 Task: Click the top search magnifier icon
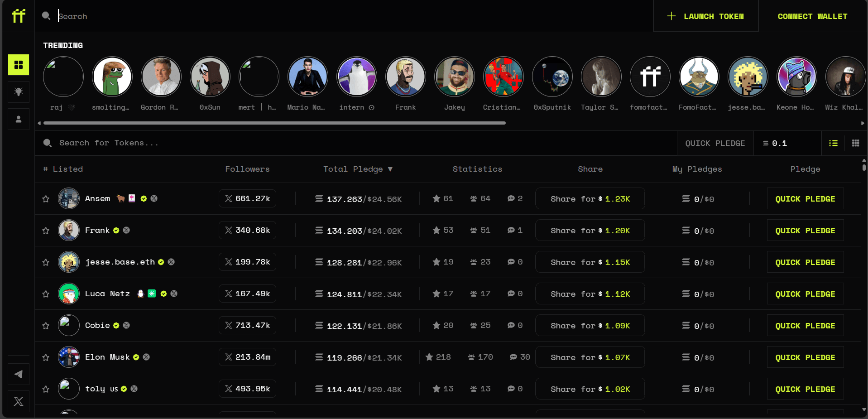pyautogui.click(x=46, y=16)
